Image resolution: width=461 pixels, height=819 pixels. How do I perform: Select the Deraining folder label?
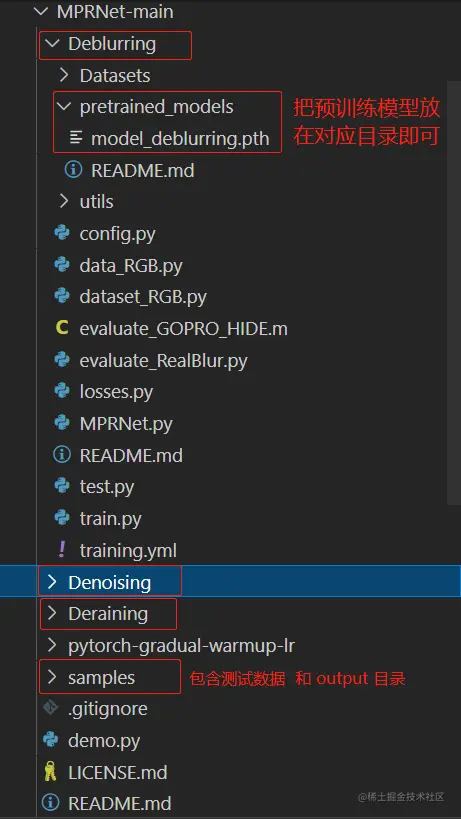click(108, 614)
